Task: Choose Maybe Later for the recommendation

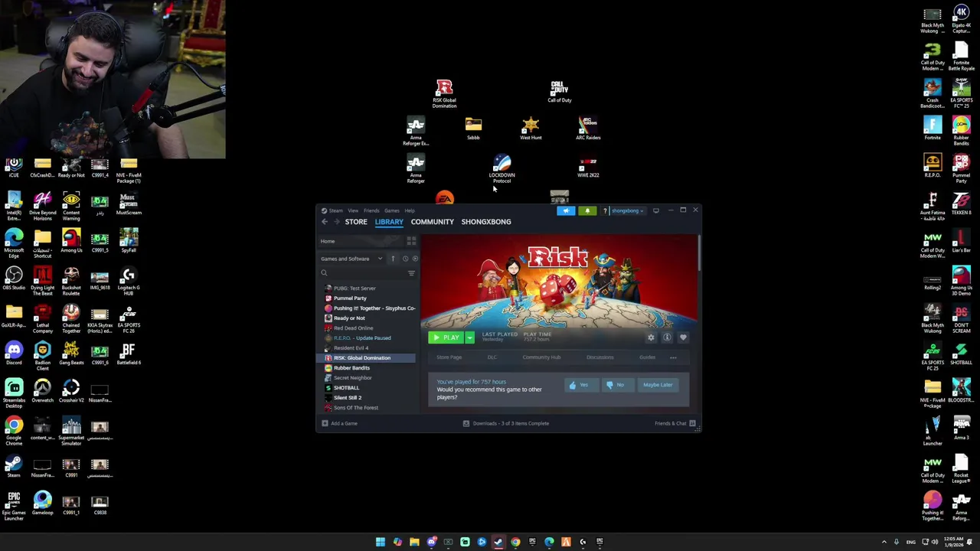Action: pyautogui.click(x=658, y=385)
